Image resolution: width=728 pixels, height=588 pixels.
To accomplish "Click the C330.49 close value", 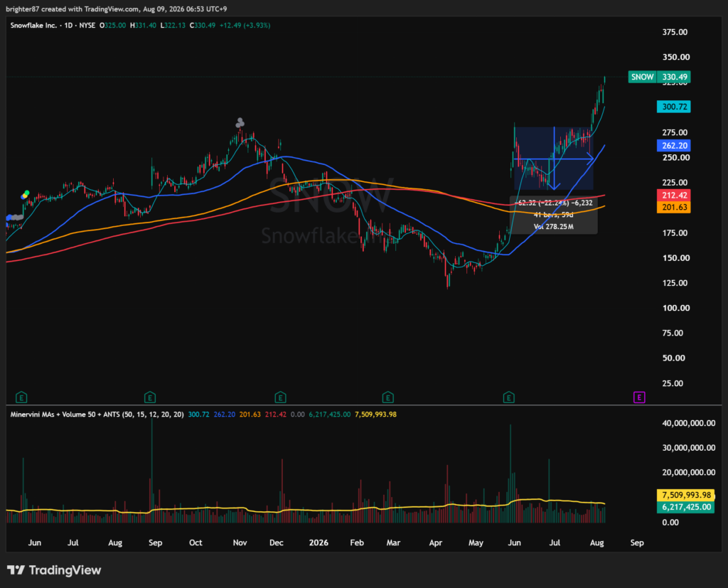I will coord(203,26).
